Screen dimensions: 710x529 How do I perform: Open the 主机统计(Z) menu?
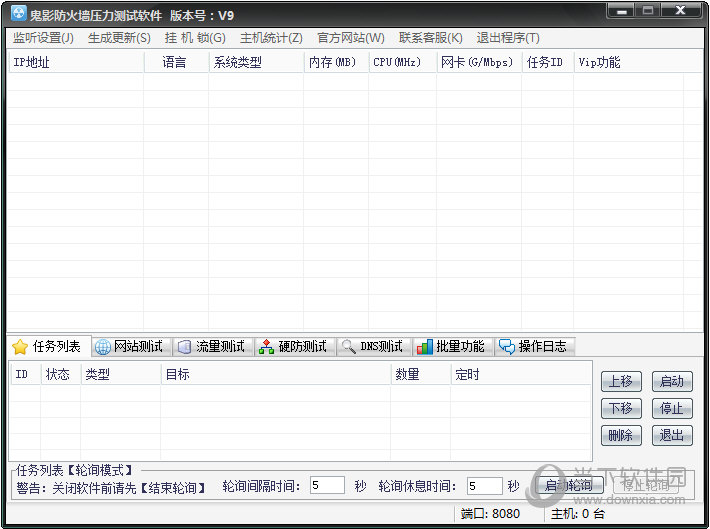point(271,38)
